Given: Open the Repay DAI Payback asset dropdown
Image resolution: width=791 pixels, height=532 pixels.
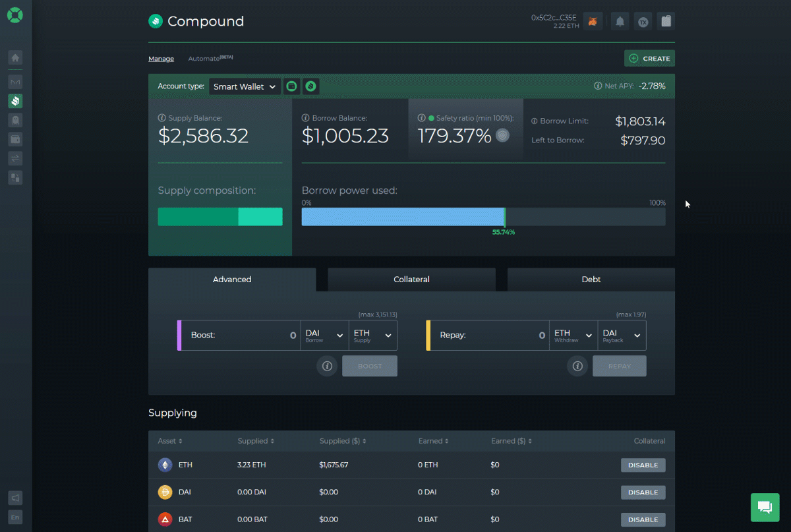Looking at the screenshot, I should point(622,335).
